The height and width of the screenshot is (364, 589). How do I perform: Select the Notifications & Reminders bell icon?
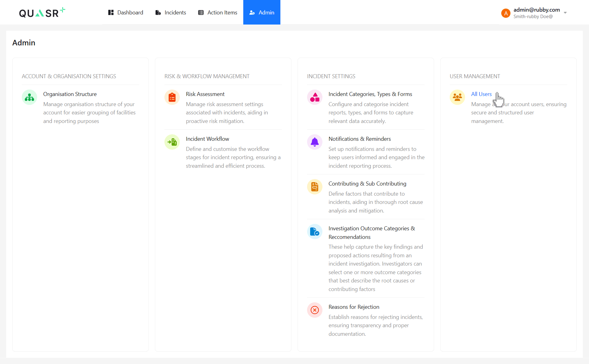(x=314, y=142)
